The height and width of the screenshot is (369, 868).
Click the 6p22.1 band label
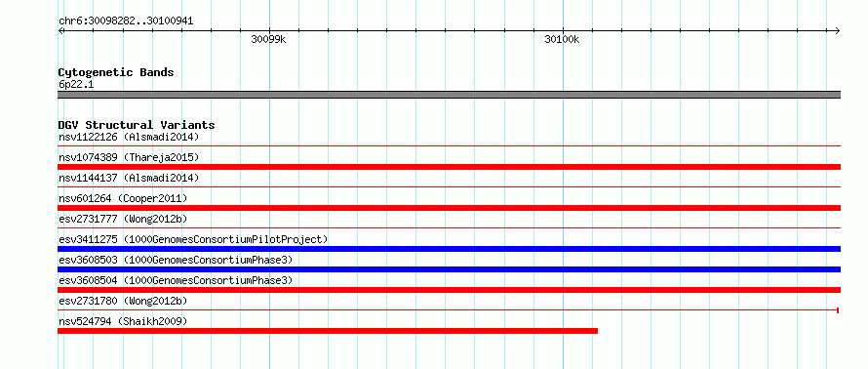(76, 84)
